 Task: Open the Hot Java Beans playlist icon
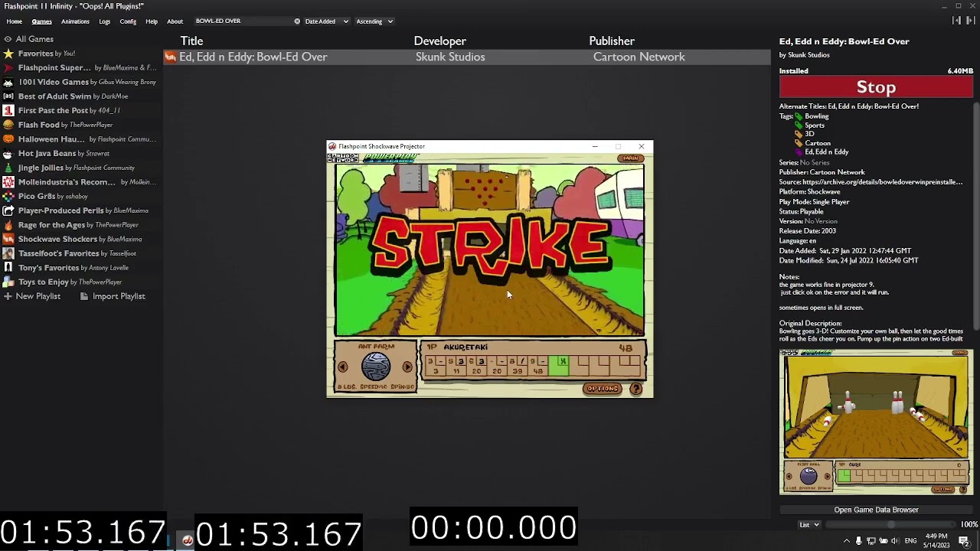pyautogui.click(x=8, y=153)
